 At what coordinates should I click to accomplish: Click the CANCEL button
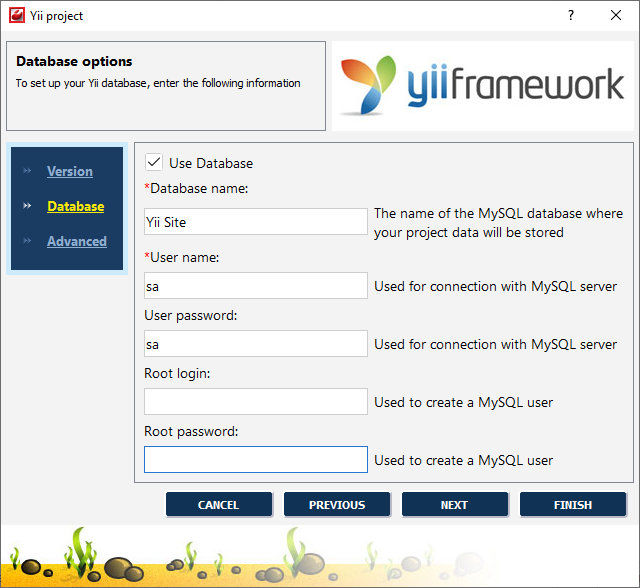tap(219, 505)
